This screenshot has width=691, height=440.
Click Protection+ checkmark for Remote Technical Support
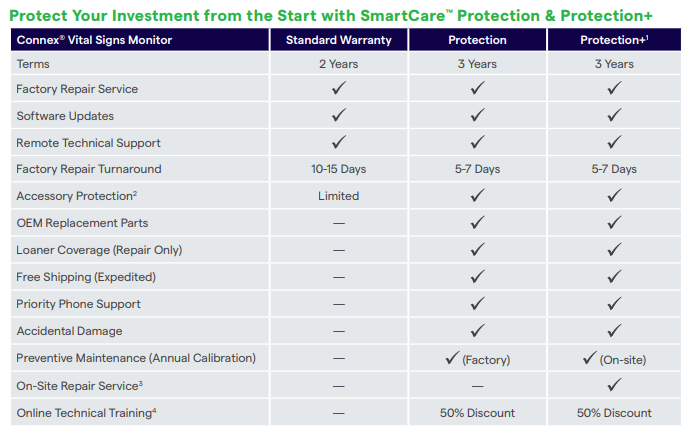[614, 143]
